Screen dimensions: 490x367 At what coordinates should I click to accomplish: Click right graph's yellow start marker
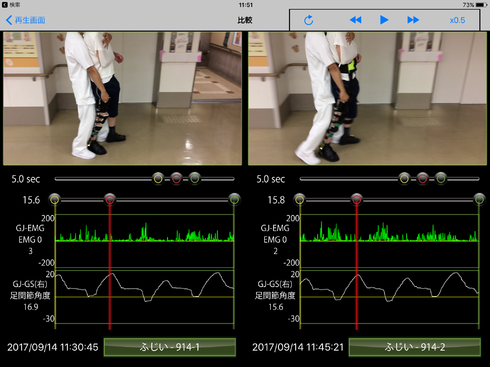(300, 199)
